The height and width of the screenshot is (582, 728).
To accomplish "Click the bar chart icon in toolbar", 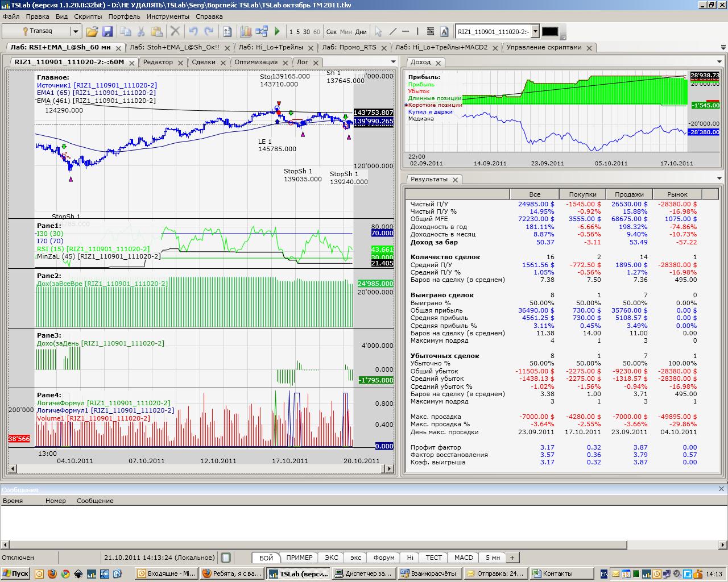I will coord(246,32).
